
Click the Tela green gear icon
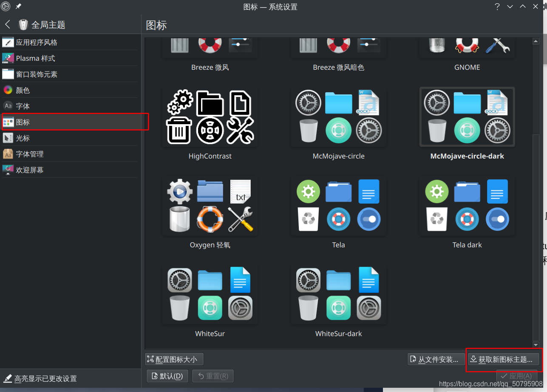[x=308, y=191]
